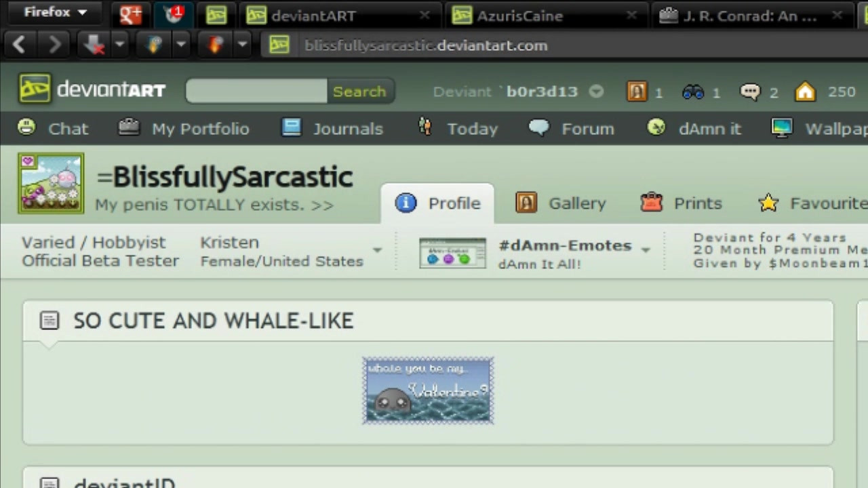Screen dimensions: 868x488
Task: Go back to the previous page
Action: pyautogui.click(x=19, y=45)
